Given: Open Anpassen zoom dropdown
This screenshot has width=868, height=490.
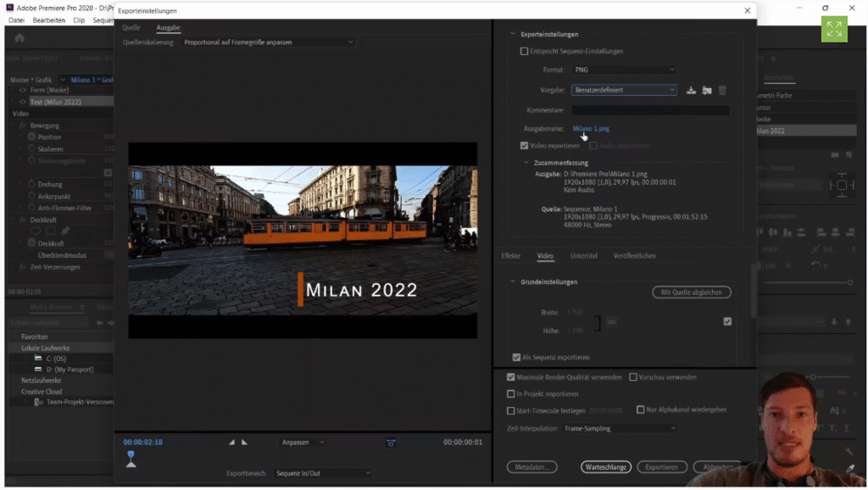Looking at the screenshot, I should click(303, 443).
